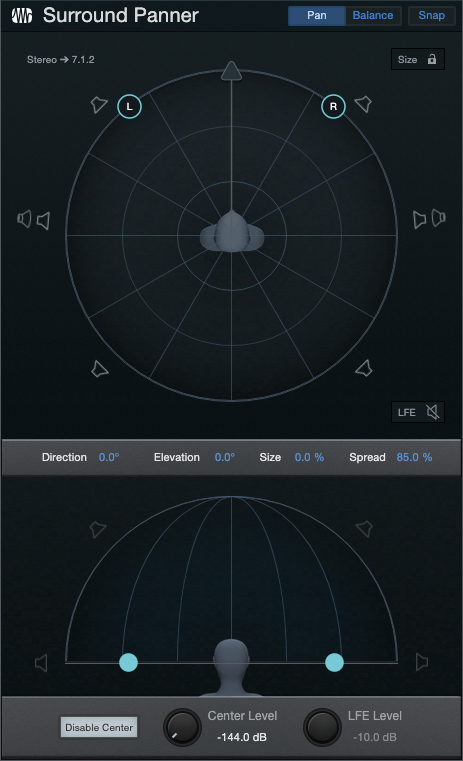Viewport: 463px width, 761px height.
Task: Click the Disable Center button
Action: [99, 727]
